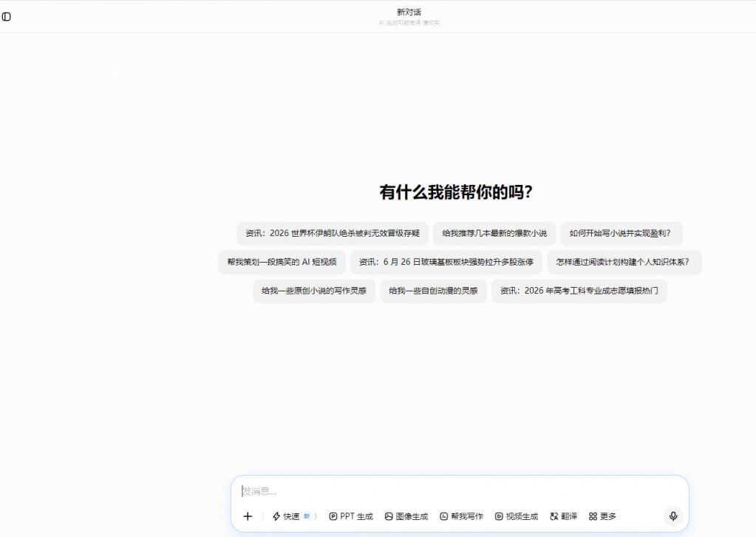
Task: Select suggestion about 2026 世界杯伊朗队
Action: (333, 234)
